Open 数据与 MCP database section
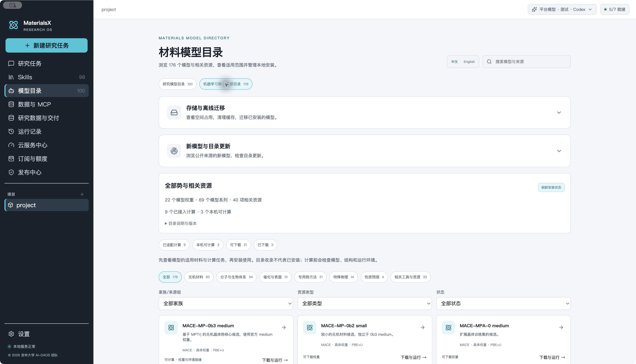Screen dimensions: 636x364 coord(47,104)
